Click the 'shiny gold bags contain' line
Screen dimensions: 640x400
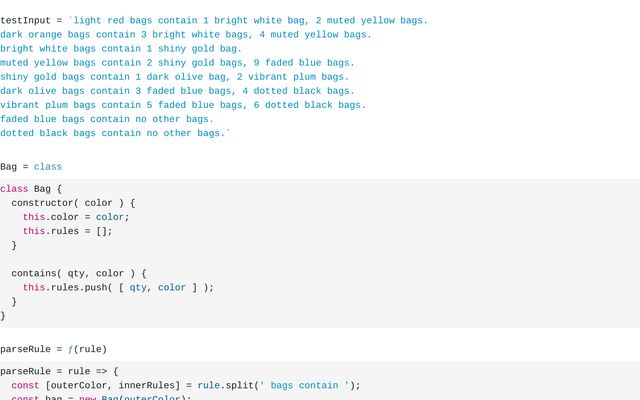[x=175, y=77]
